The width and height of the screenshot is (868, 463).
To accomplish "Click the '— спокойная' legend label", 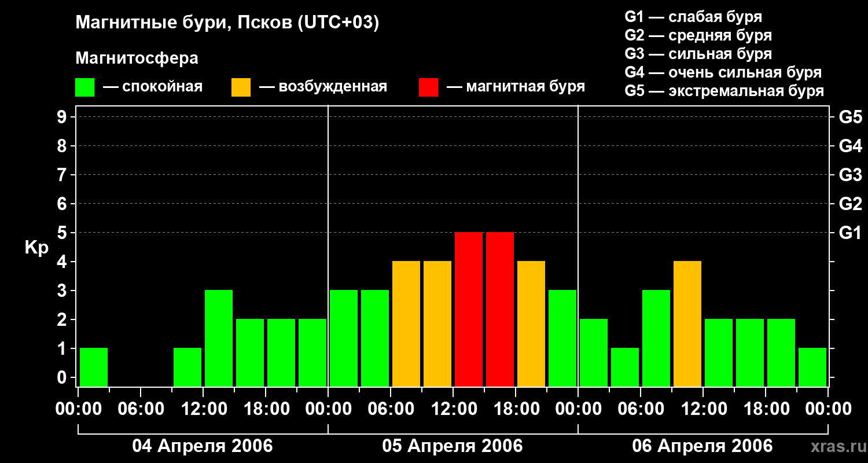I will click(153, 87).
